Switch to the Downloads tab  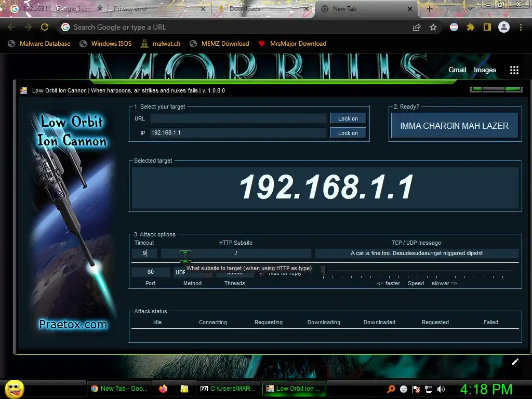[263, 9]
